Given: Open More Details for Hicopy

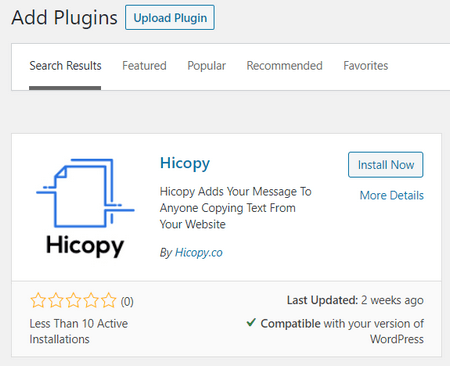Looking at the screenshot, I should pyautogui.click(x=392, y=195).
